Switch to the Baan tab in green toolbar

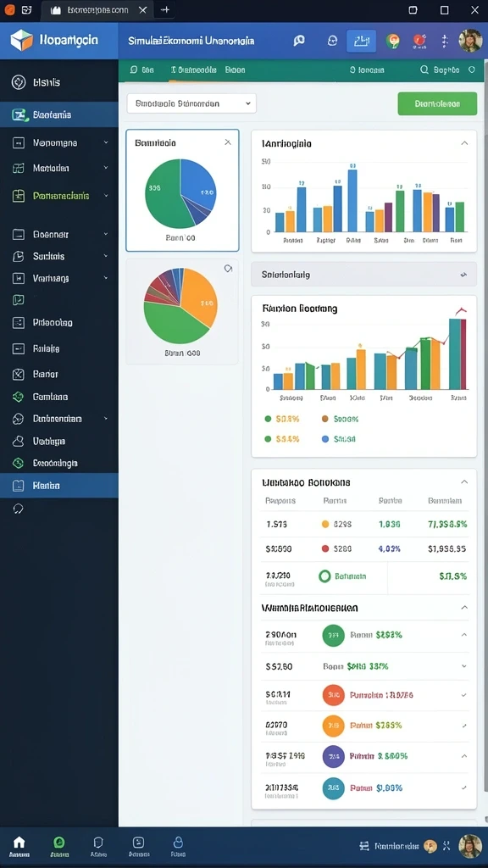235,70
